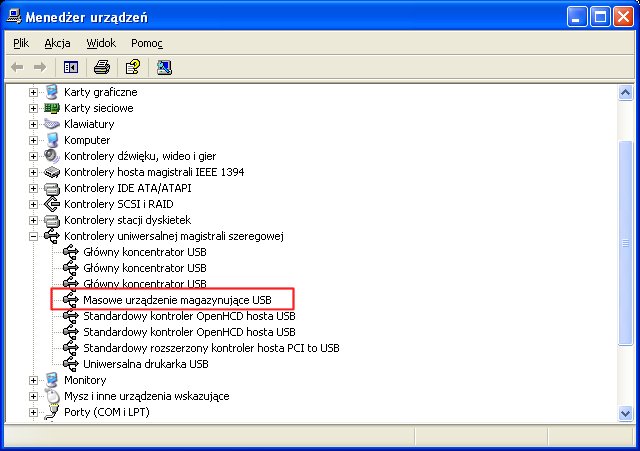Open the window system menu icon
640x451 pixels.
coord(14,17)
